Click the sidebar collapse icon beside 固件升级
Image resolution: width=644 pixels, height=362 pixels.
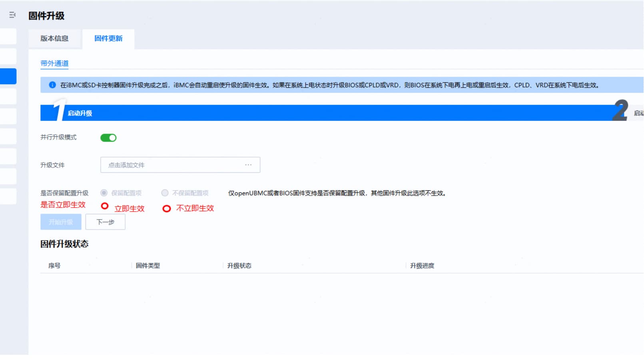click(12, 15)
